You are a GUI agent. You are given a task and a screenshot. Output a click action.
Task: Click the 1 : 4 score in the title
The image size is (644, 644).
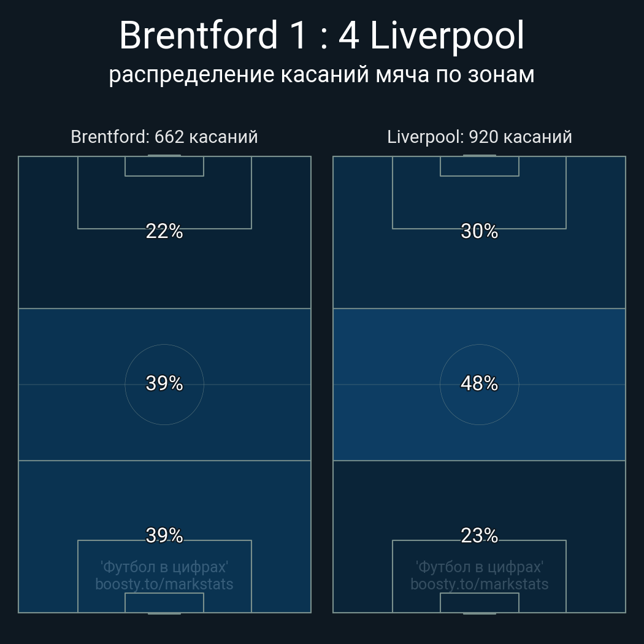[x=323, y=36]
